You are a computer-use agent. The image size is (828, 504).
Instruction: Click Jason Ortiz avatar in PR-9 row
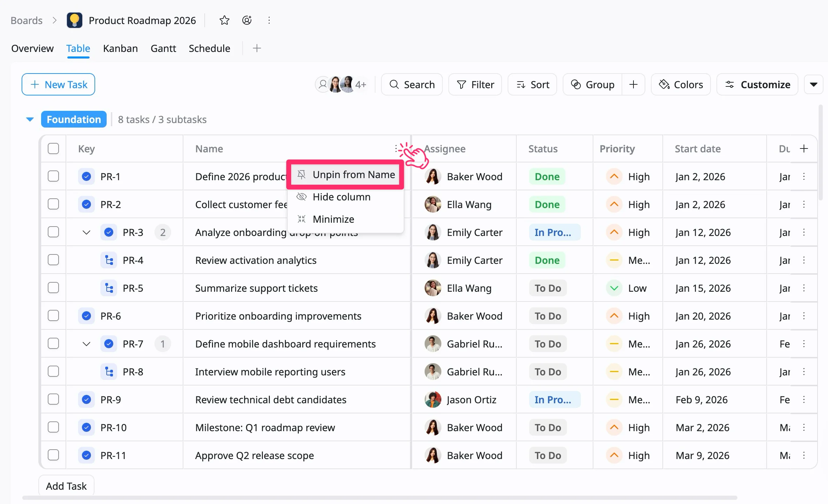click(433, 399)
